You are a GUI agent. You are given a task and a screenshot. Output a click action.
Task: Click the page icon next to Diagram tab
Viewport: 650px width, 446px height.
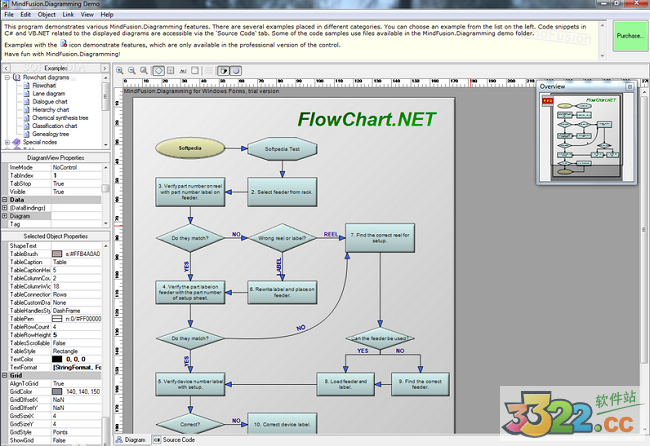119,439
